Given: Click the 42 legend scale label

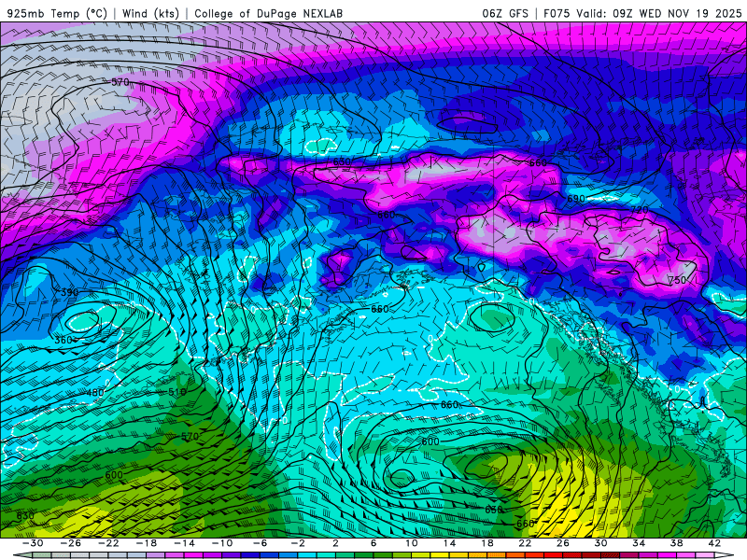Looking at the screenshot, I should point(714,543).
